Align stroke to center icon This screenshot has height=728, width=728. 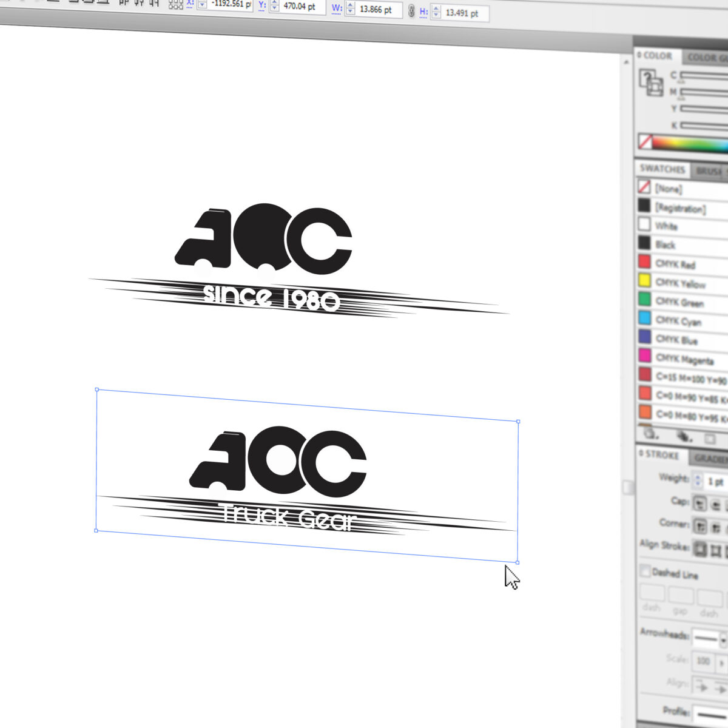(700, 549)
